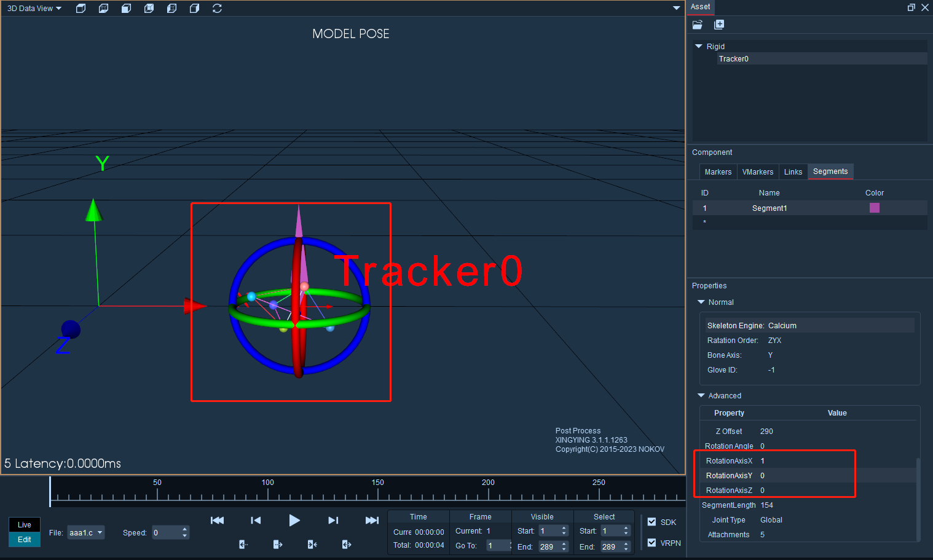Screen dimensions: 933x560
Task: Click the empty new-segment row marked with asterisk
Action: click(x=809, y=223)
